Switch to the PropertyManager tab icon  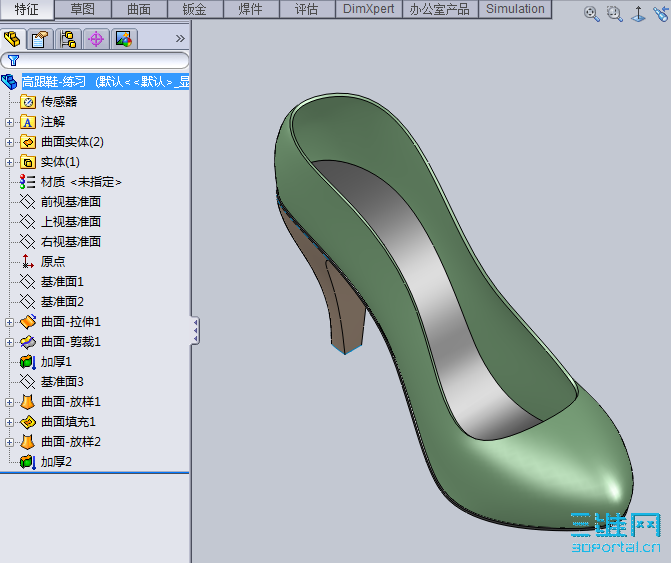pos(40,39)
